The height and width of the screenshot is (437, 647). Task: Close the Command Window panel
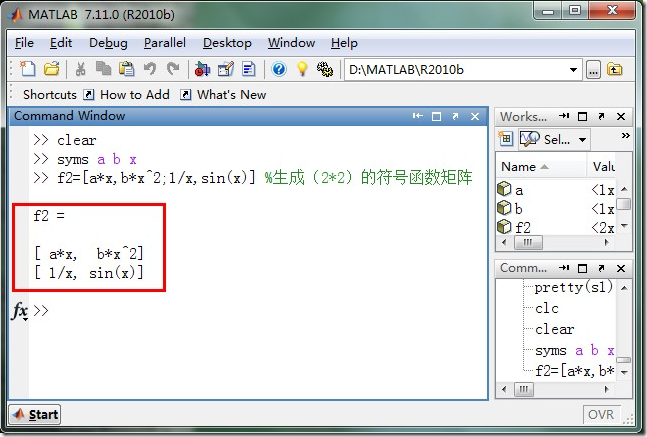475,116
